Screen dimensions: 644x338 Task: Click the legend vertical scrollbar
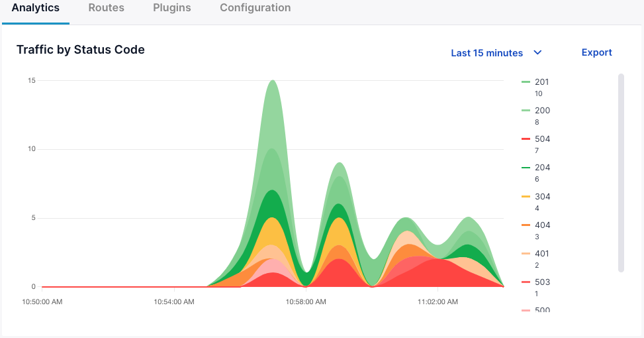click(x=621, y=173)
